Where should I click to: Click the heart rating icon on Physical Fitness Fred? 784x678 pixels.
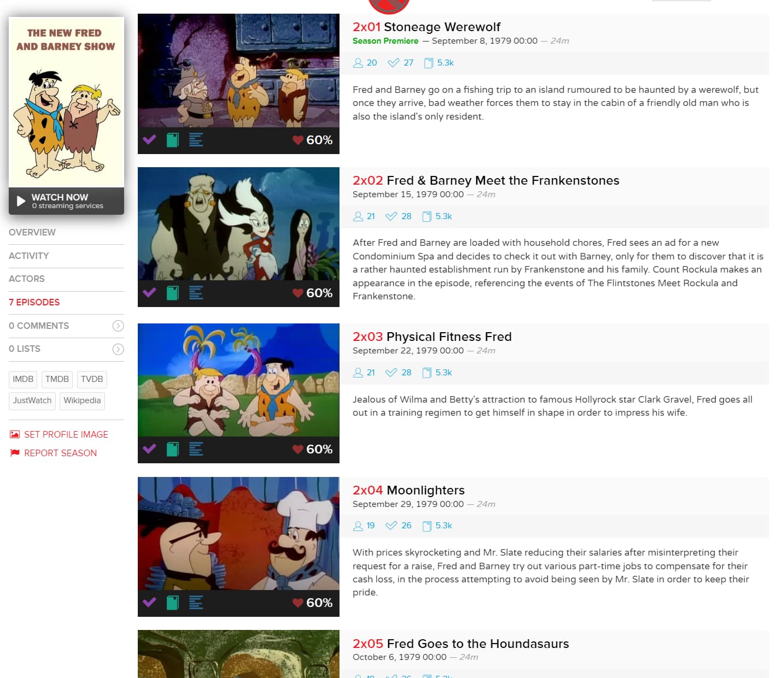[x=298, y=449]
